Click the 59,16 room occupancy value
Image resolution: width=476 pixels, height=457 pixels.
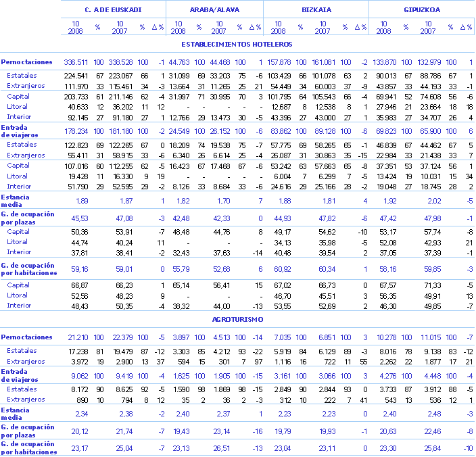80,269
